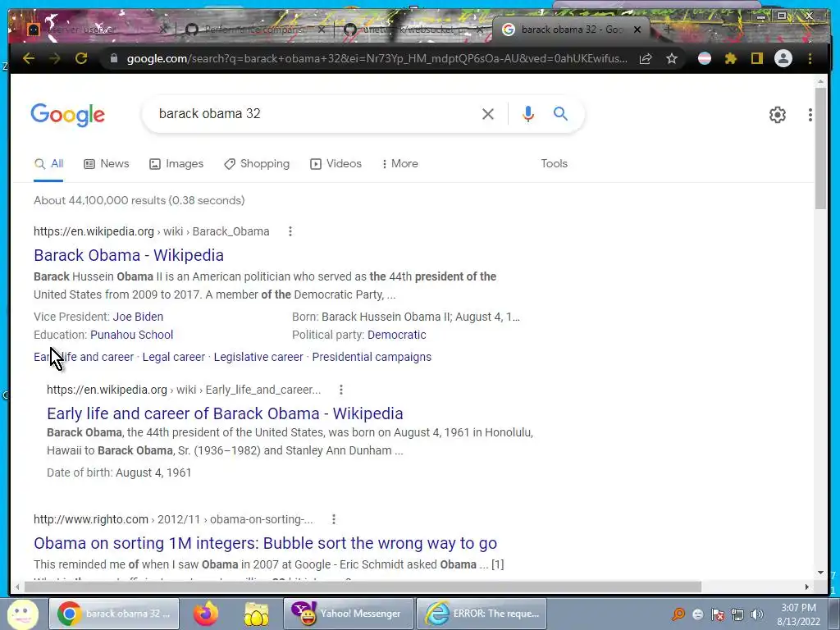
Task: Open the Start menu
Action: click(22, 614)
